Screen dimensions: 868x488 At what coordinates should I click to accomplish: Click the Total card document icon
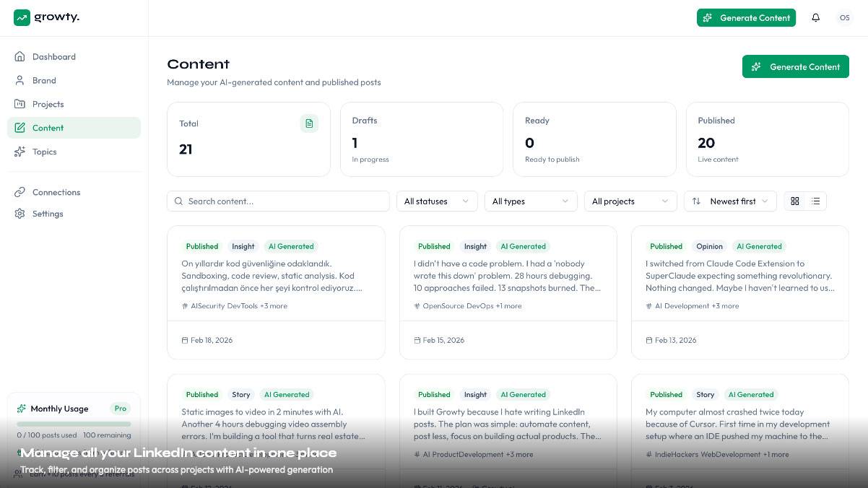[309, 123]
